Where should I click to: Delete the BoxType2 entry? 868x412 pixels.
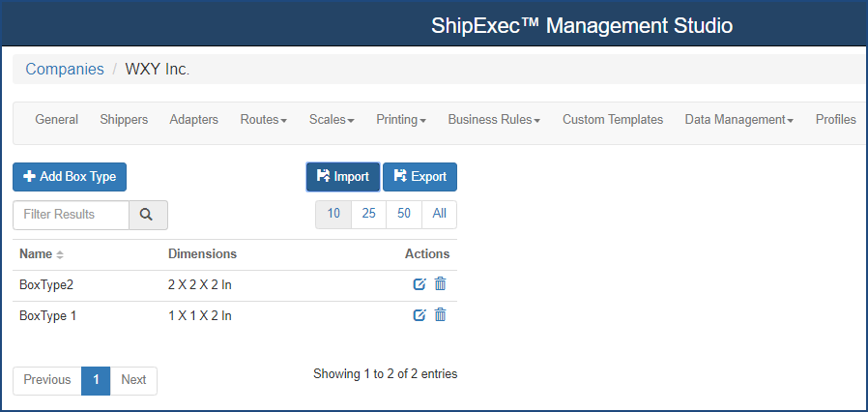[440, 284]
